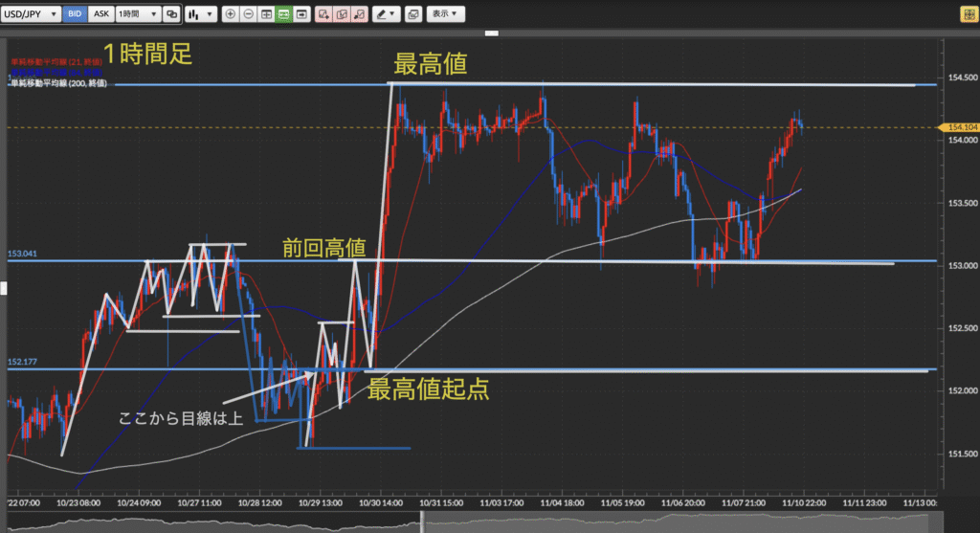Click the 154.104 current price label

pos(960,127)
